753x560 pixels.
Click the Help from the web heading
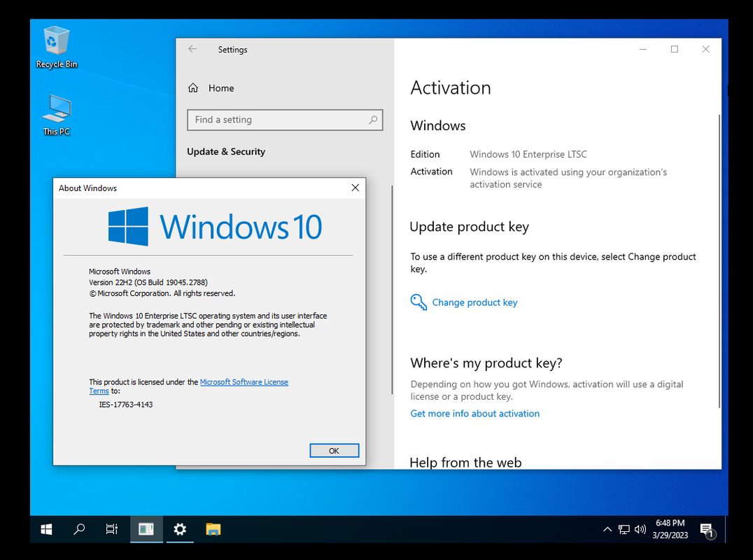coord(465,462)
